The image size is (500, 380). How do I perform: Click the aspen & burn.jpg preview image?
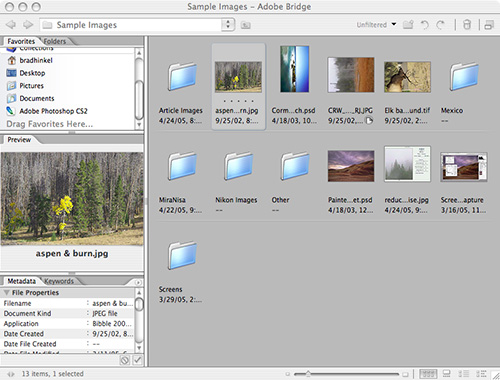72,199
